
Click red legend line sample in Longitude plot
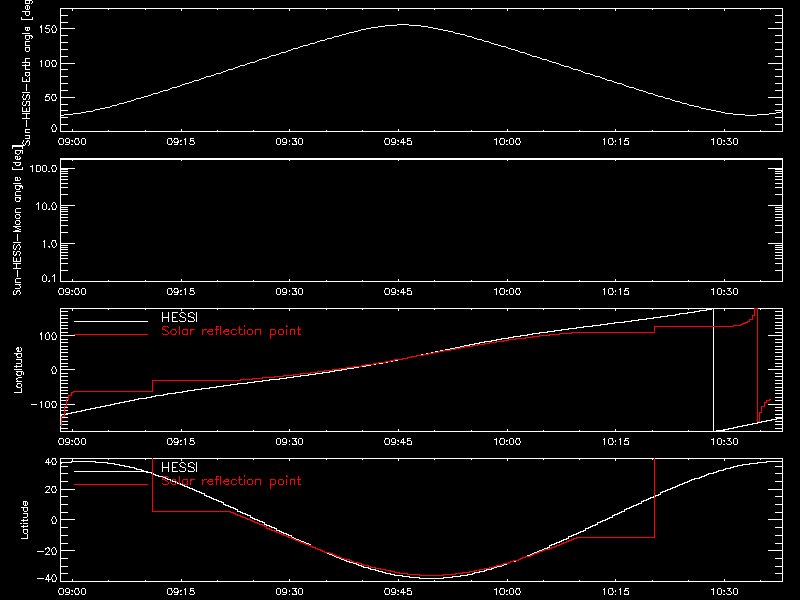[x=111, y=335]
